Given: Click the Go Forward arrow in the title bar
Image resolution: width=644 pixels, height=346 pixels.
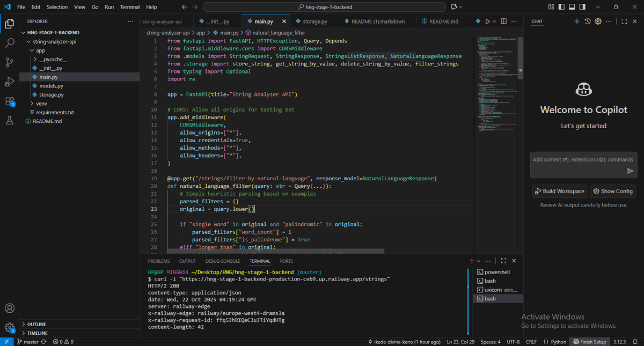Looking at the screenshot, I should [195, 7].
